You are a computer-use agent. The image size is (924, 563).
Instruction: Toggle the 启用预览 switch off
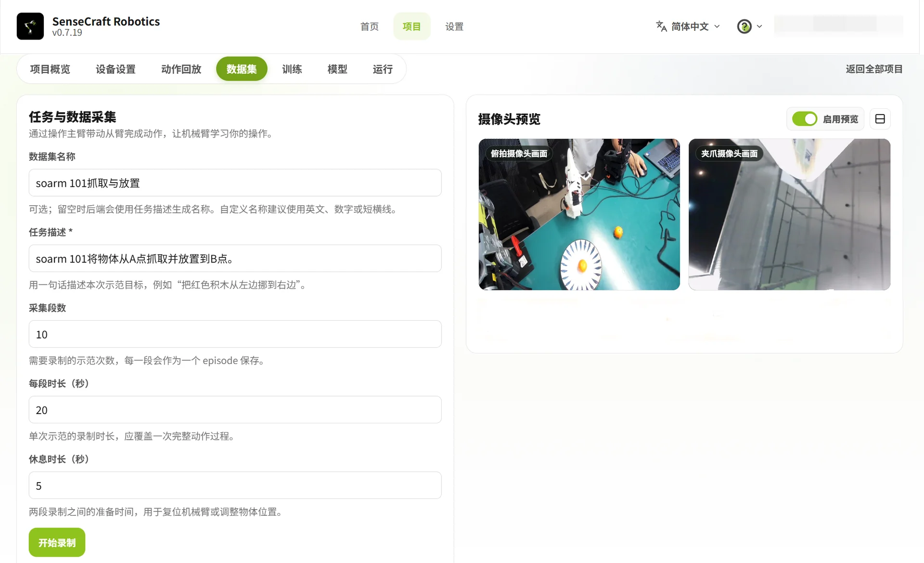[804, 119]
